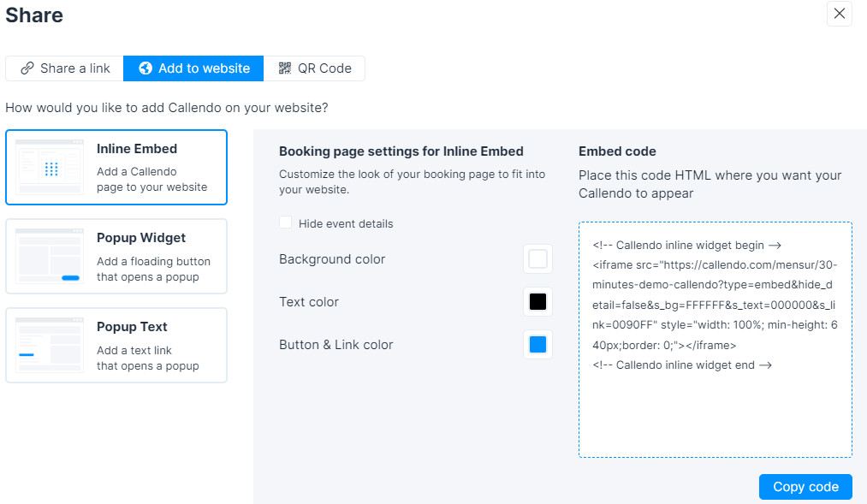Click the QR code icon
867x504 pixels.
click(285, 68)
